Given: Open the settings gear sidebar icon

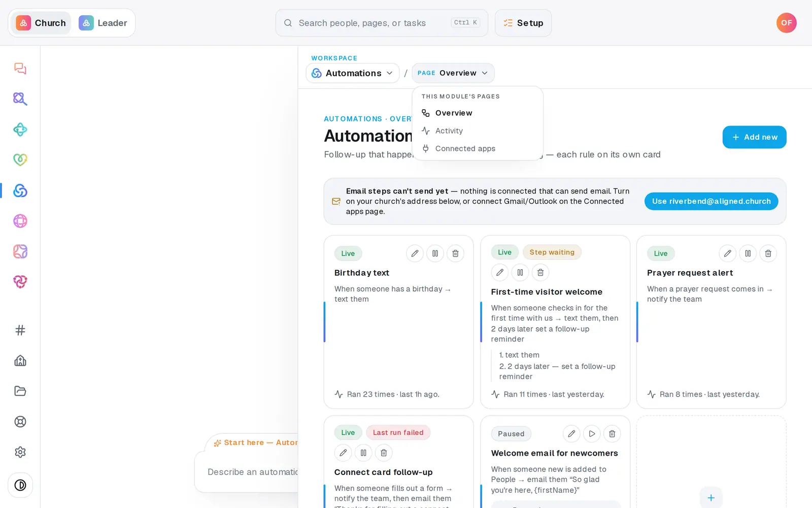Looking at the screenshot, I should coord(20,452).
